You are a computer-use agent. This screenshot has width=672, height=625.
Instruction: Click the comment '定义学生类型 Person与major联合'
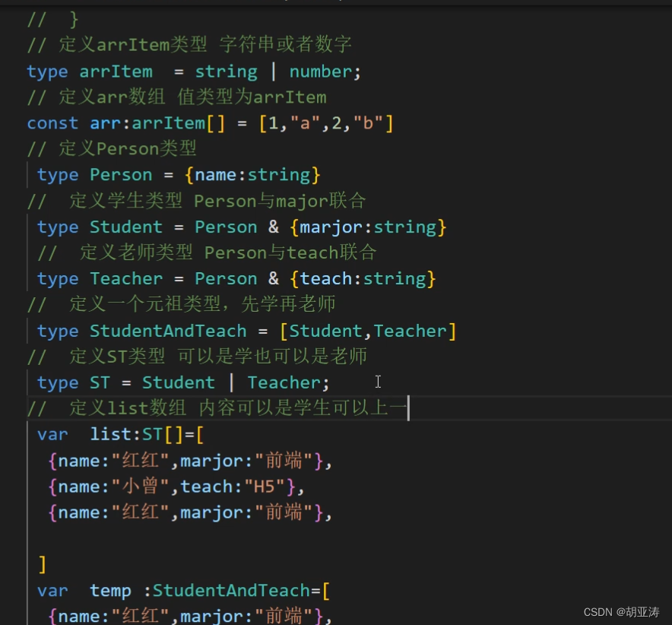(197, 201)
